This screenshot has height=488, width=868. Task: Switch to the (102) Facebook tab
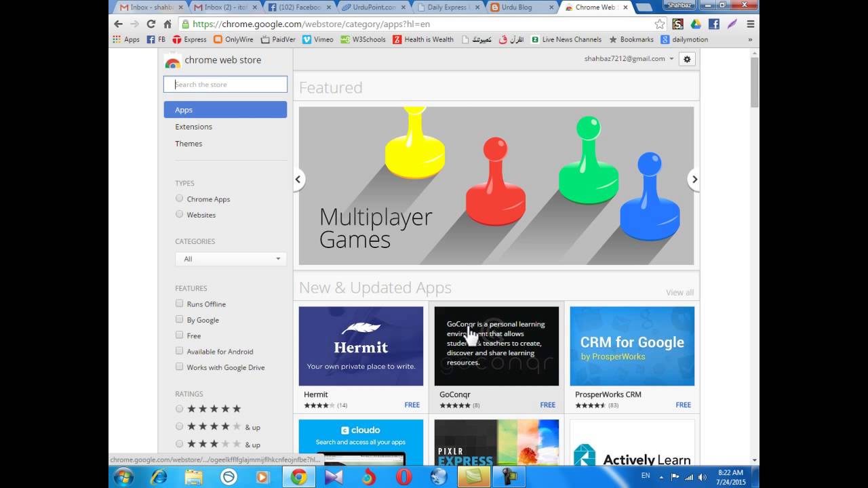click(299, 7)
